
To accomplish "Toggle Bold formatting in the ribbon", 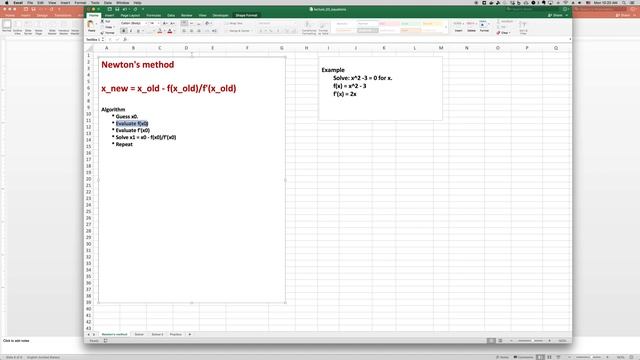I will 124,31.
